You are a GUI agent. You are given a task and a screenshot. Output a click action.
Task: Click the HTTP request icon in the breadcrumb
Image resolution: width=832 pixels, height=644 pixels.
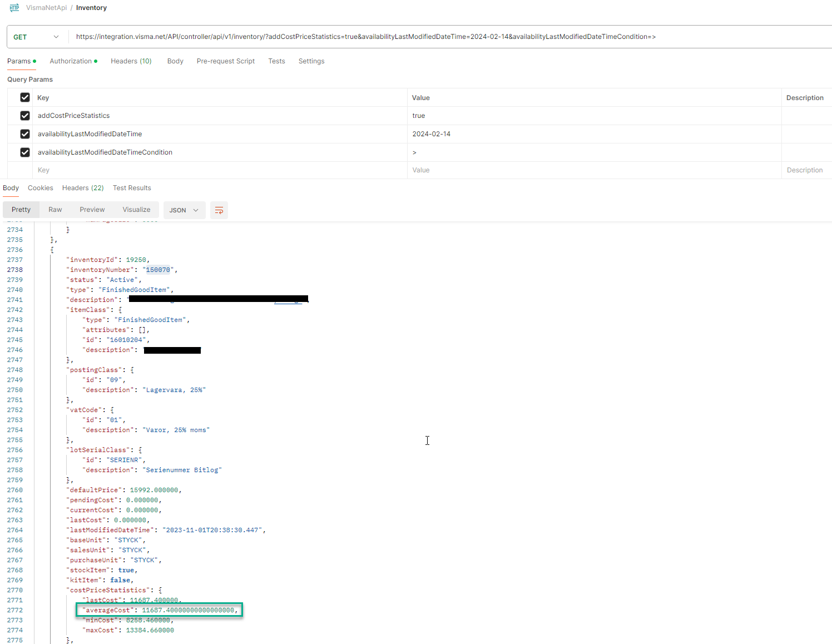pyautogui.click(x=13, y=8)
